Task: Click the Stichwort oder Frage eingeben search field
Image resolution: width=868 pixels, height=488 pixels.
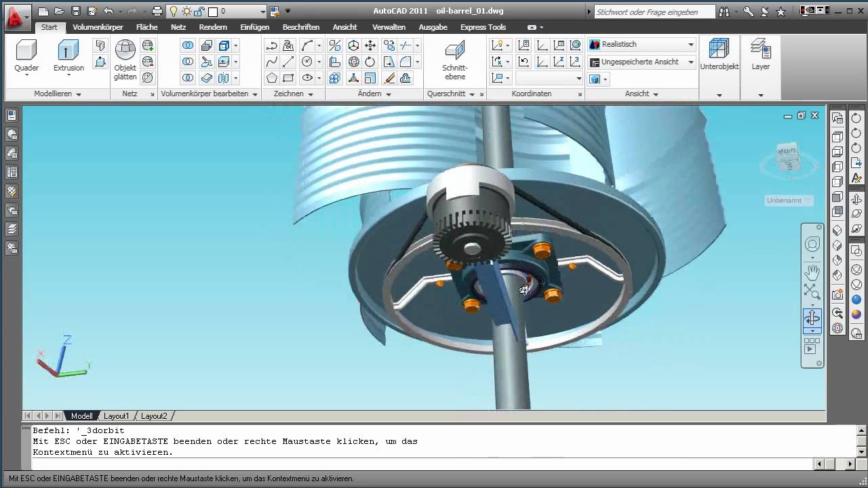Action: [654, 12]
